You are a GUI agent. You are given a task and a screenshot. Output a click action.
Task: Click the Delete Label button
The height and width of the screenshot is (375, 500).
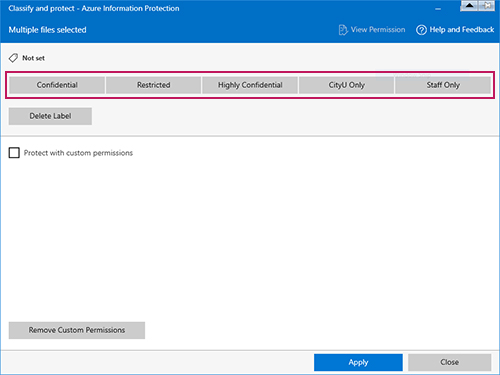coord(50,116)
